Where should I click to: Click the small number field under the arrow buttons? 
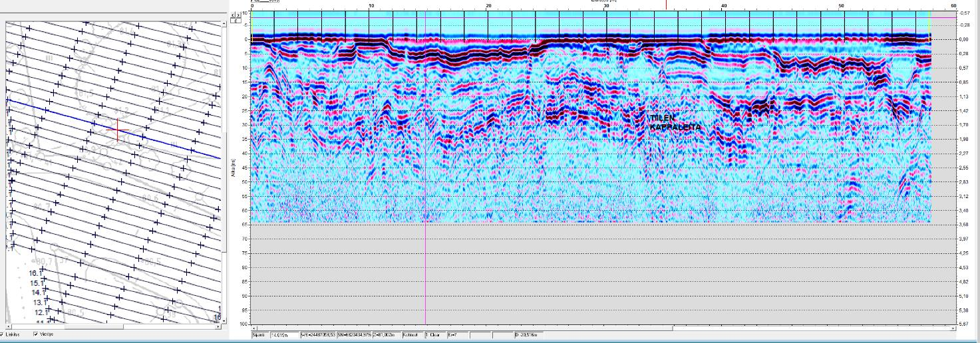[x=236, y=21]
